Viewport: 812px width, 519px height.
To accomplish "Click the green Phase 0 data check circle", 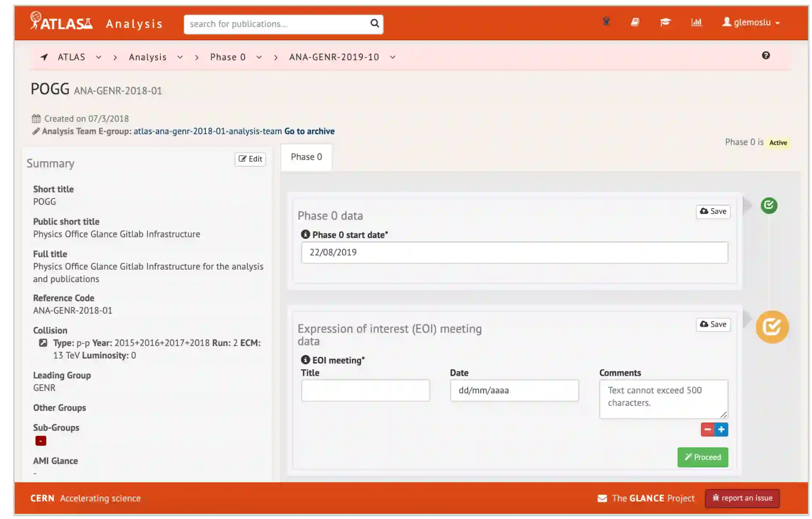I will pos(769,205).
